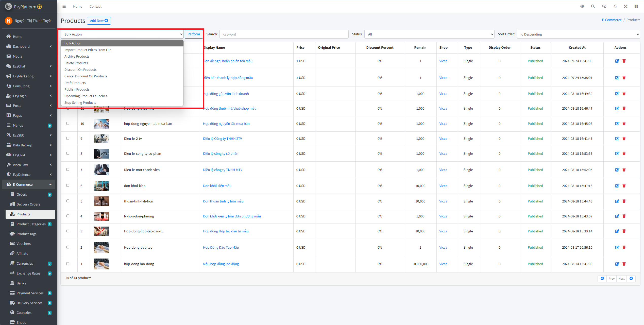The height and width of the screenshot is (325, 644).
Task: Tick the checkbox for product 1
Action: click(68, 264)
